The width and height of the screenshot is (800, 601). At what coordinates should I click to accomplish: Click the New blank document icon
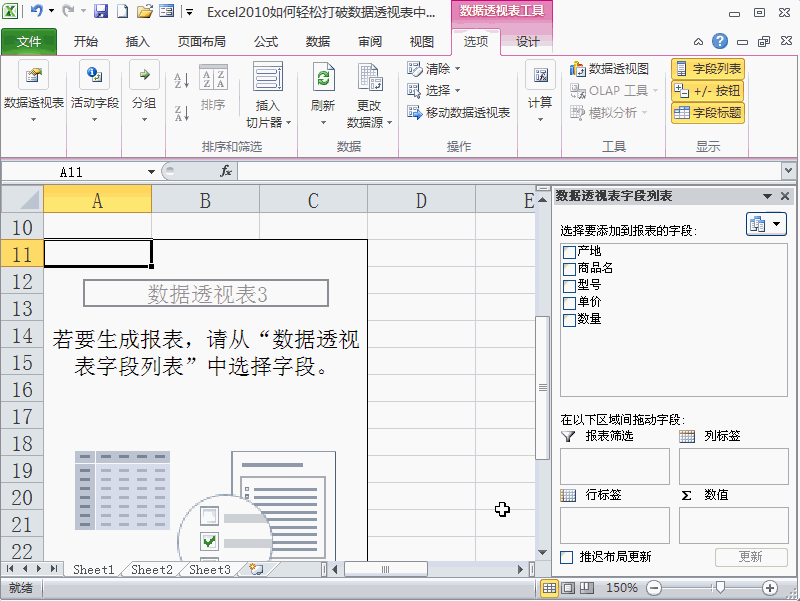(x=122, y=11)
